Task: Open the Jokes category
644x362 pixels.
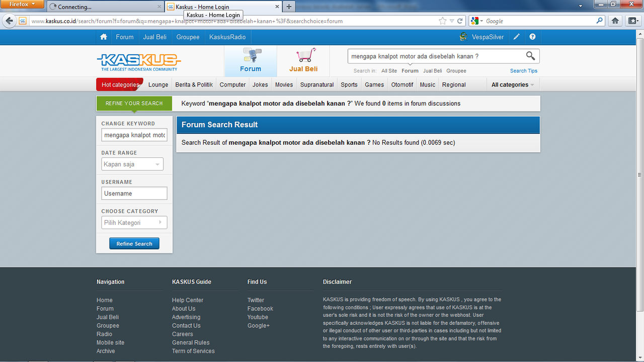Action: [260, 84]
